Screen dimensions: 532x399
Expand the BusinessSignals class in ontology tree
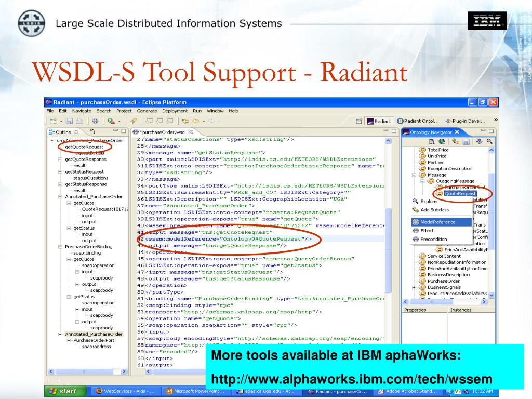414,287
